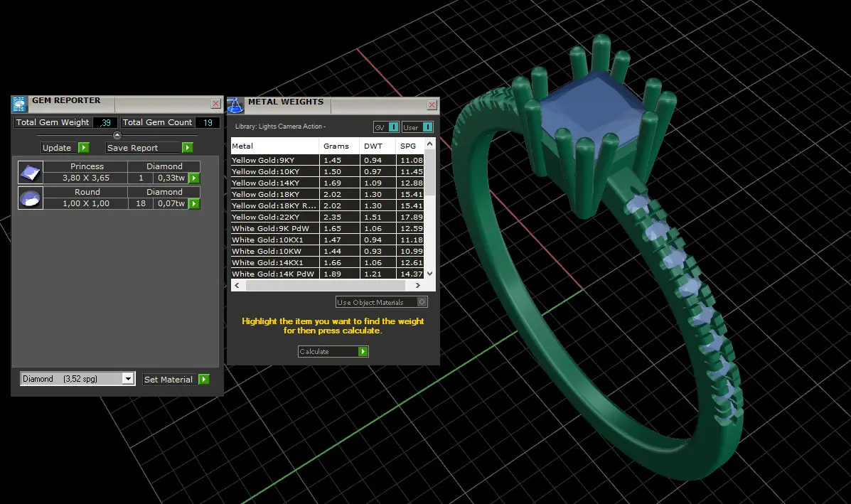Click green arrow next to Set Material
The image size is (851, 504).
[204, 379]
